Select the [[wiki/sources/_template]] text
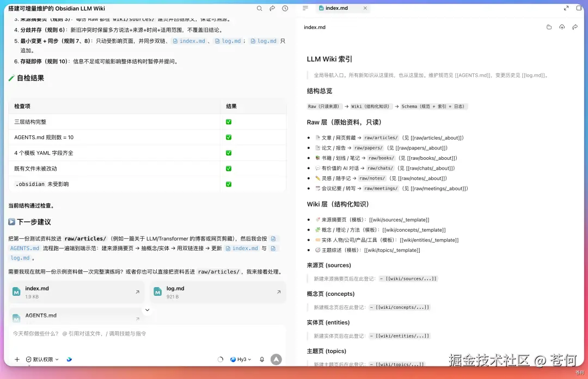Image resolution: width=588 pixels, height=379 pixels. click(400, 220)
